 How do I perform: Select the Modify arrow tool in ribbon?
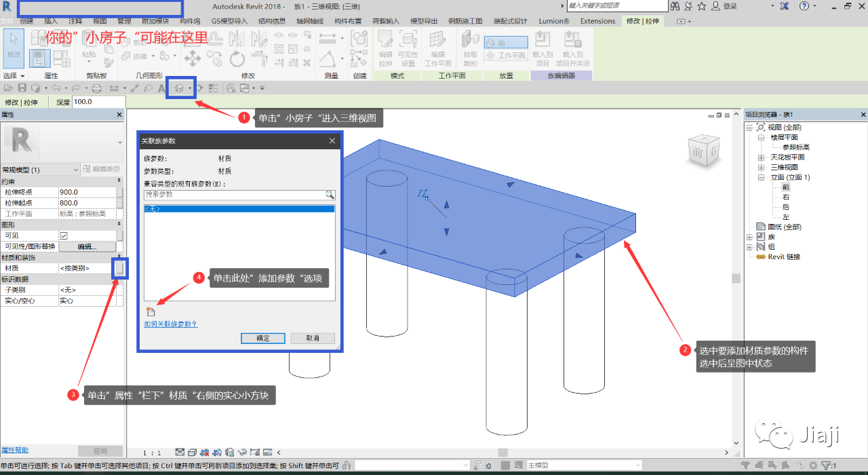tap(14, 48)
